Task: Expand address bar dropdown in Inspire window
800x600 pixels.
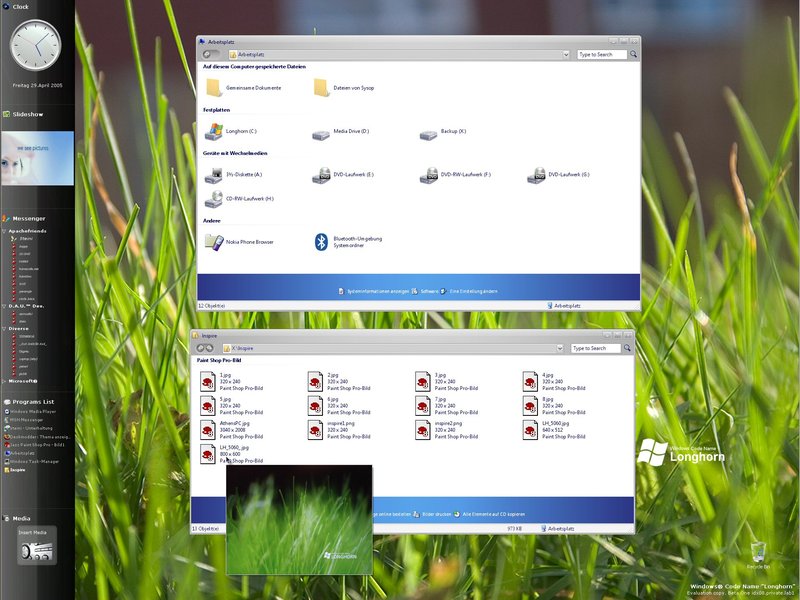Action: pos(559,349)
